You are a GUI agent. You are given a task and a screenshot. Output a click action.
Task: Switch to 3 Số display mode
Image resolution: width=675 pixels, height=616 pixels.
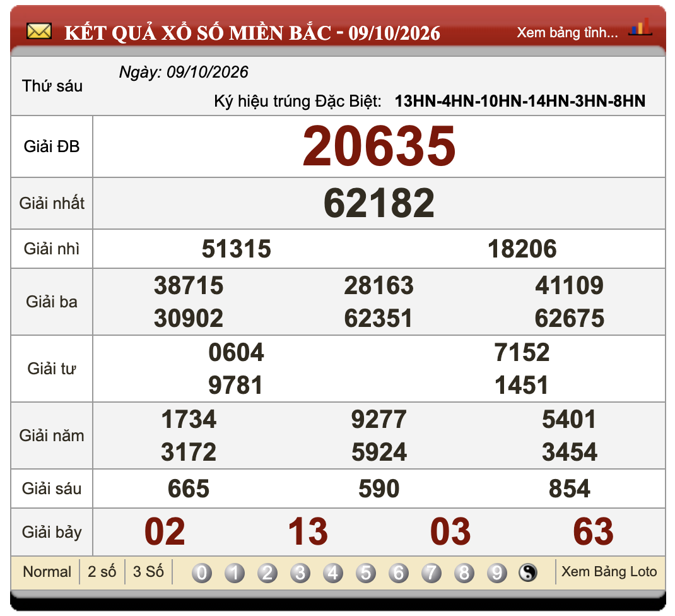tap(148, 572)
